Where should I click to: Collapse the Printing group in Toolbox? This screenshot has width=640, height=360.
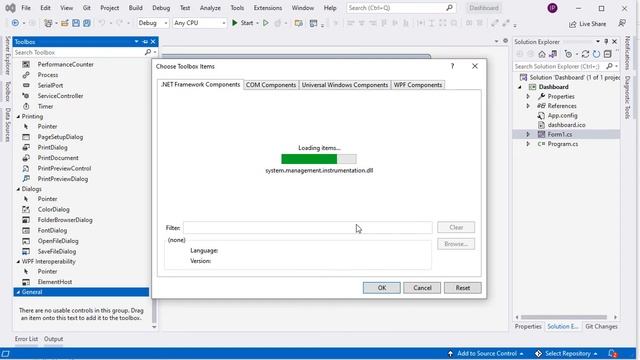(18, 117)
